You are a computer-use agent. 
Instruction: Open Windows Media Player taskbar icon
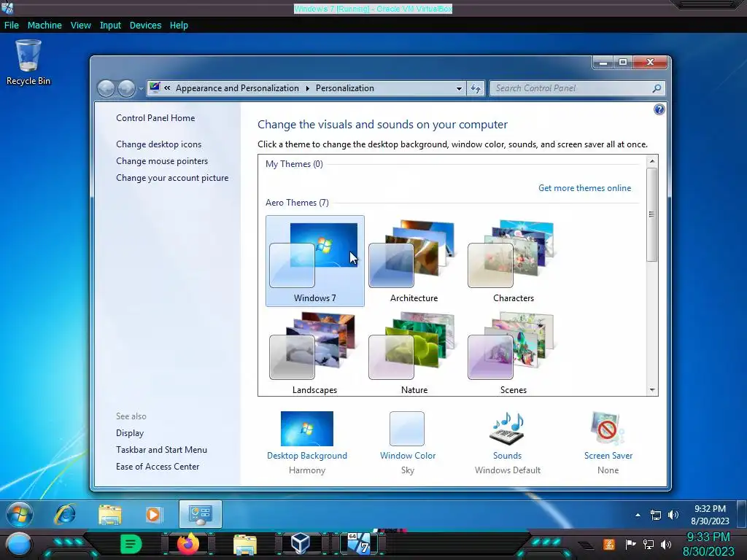click(153, 515)
